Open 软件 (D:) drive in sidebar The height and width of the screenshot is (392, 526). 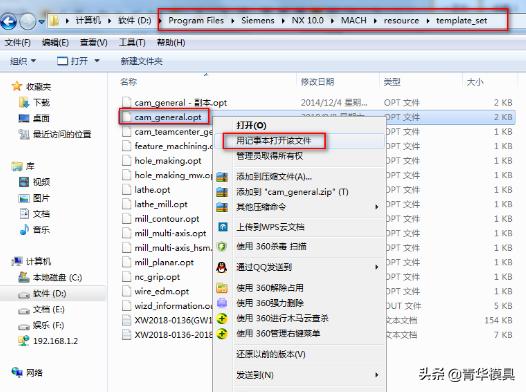pyautogui.click(x=42, y=293)
